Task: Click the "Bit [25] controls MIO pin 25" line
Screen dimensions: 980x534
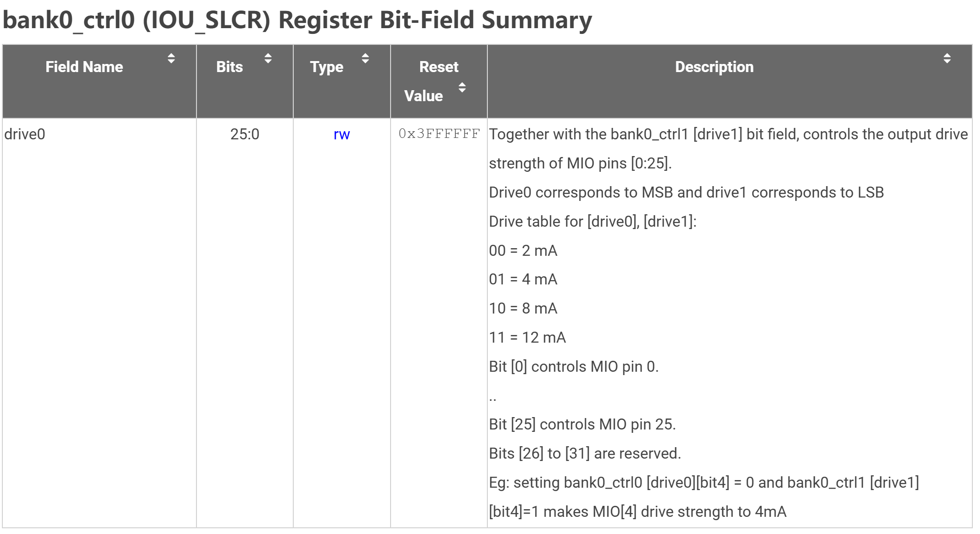Action: [582, 424]
